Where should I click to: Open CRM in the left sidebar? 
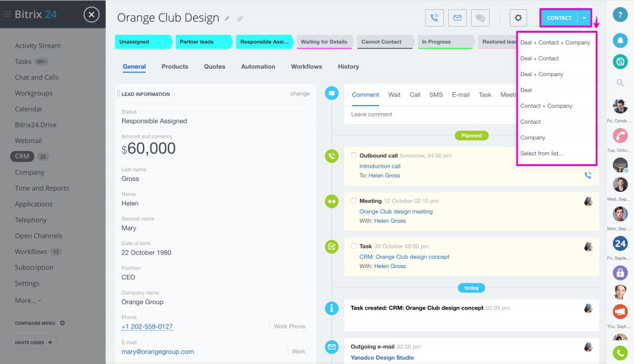click(22, 157)
